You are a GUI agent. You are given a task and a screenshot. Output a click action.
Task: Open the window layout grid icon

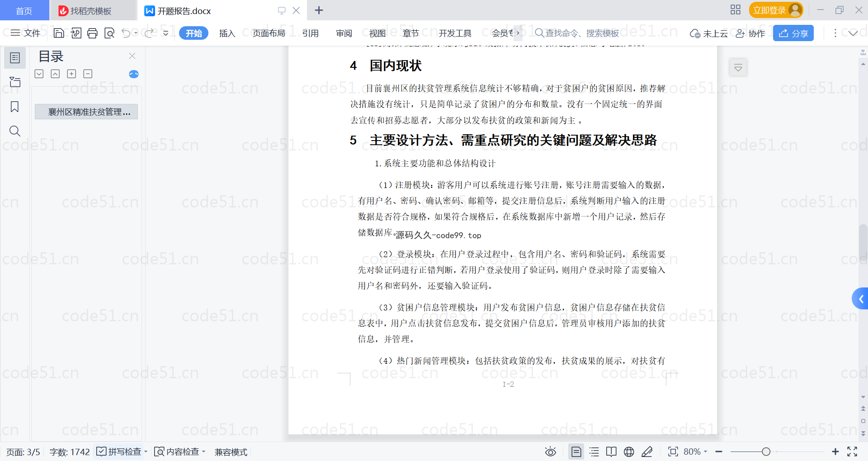[736, 9]
